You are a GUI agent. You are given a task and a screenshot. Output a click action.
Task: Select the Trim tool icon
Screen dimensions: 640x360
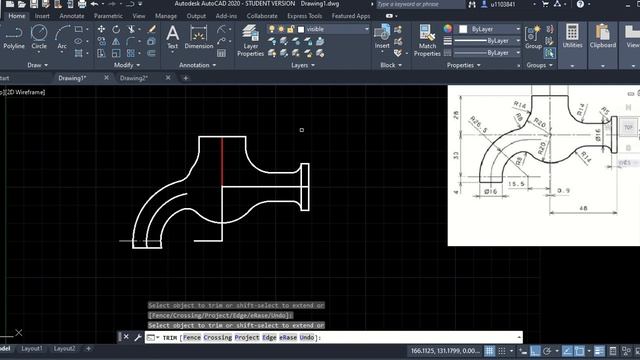click(131, 29)
